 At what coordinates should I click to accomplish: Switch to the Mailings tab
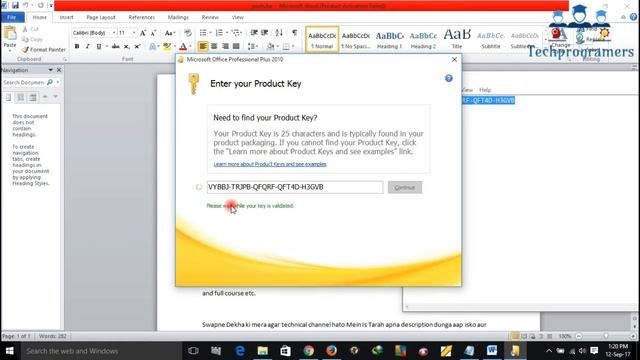178,17
